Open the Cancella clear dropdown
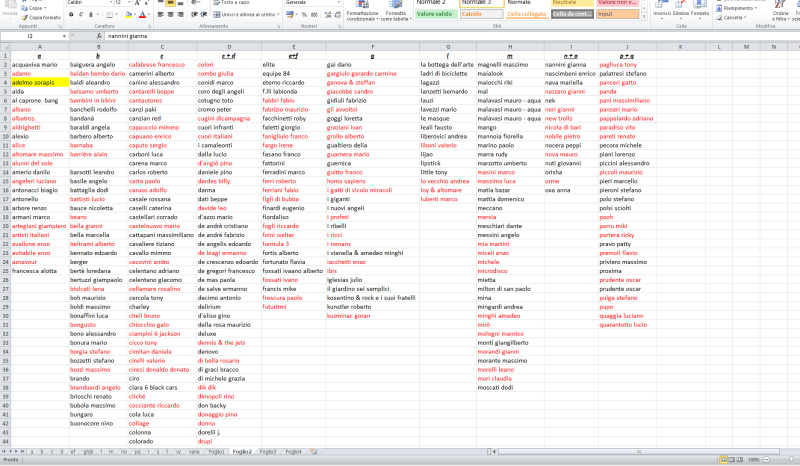Viewport: 800px width, 466px height. (733, 17)
